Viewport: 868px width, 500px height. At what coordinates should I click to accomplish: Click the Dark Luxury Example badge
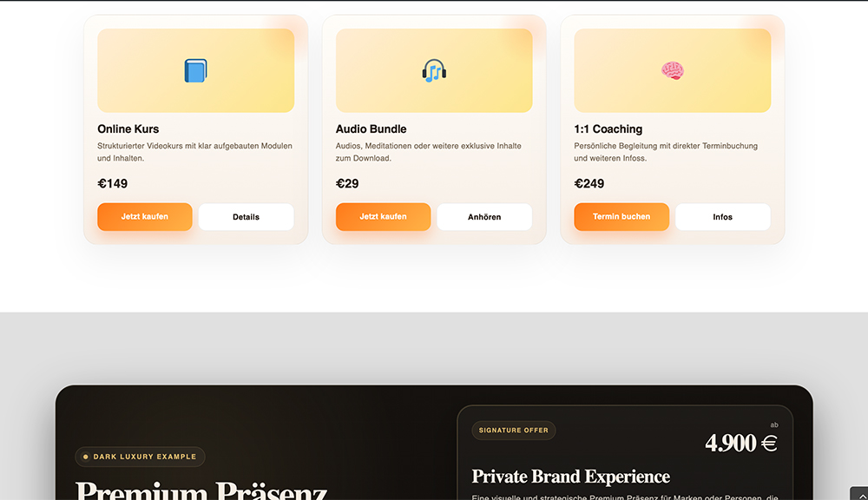141,457
